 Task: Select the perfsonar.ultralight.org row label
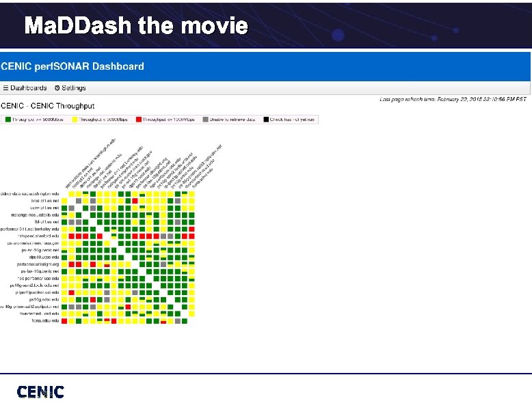pyautogui.click(x=38, y=264)
